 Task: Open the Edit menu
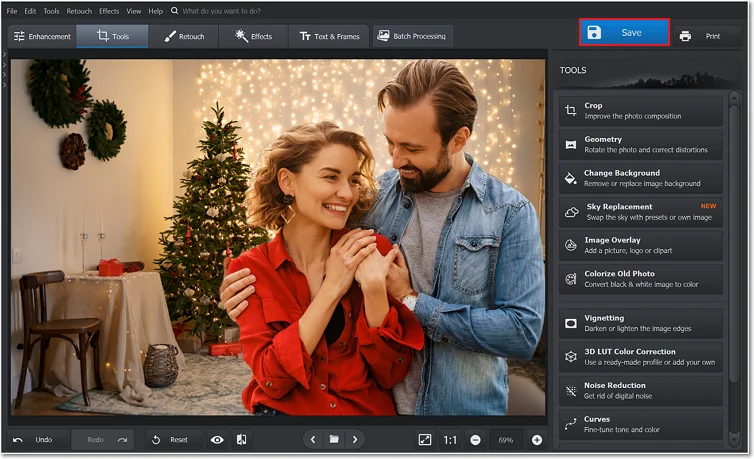click(x=30, y=11)
